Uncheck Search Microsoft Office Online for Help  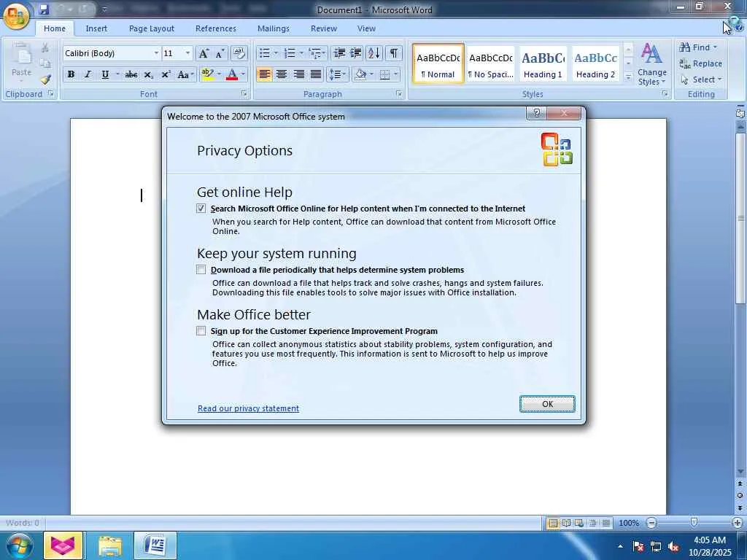[x=201, y=208]
